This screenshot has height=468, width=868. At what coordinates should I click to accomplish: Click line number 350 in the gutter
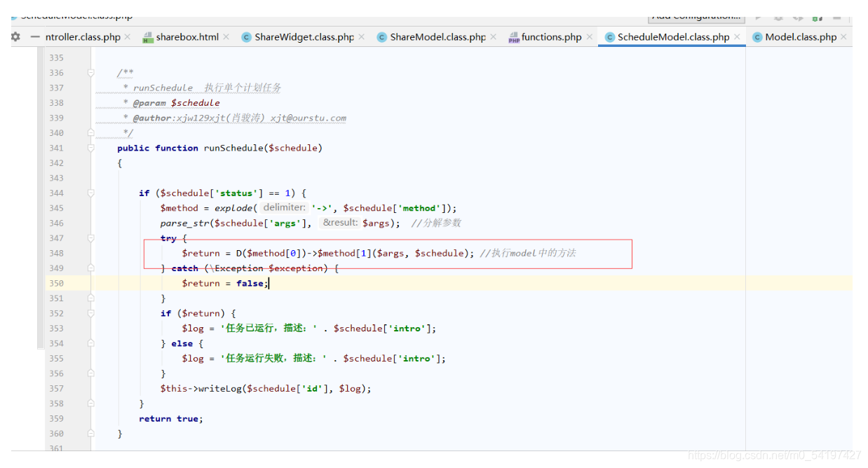pyautogui.click(x=56, y=283)
